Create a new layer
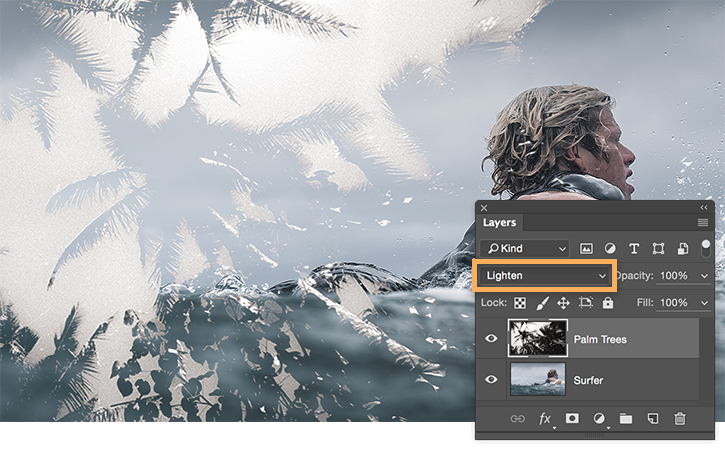This screenshot has height=450, width=725. [652, 419]
